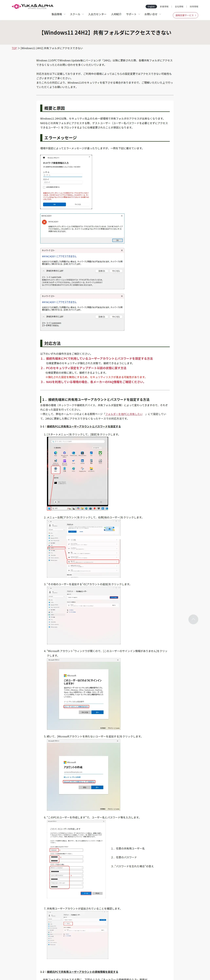Image resolution: width=210 pixels, height=980 pixels.
Task: Expand the スクール navigation menu
Action: [77, 14]
